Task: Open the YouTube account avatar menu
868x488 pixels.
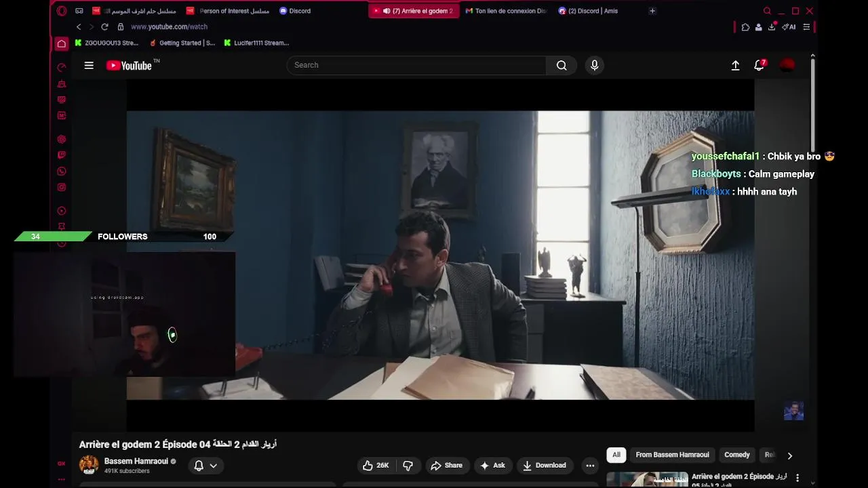Action: tap(787, 65)
